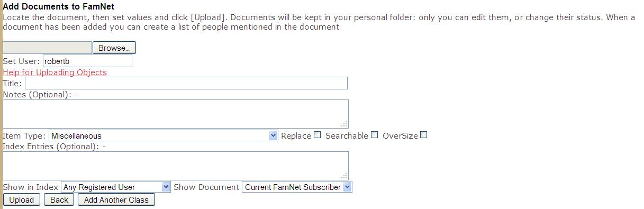Enable the Replace checkbox
Image resolution: width=644 pixels, height=209 pixels.
318,135
